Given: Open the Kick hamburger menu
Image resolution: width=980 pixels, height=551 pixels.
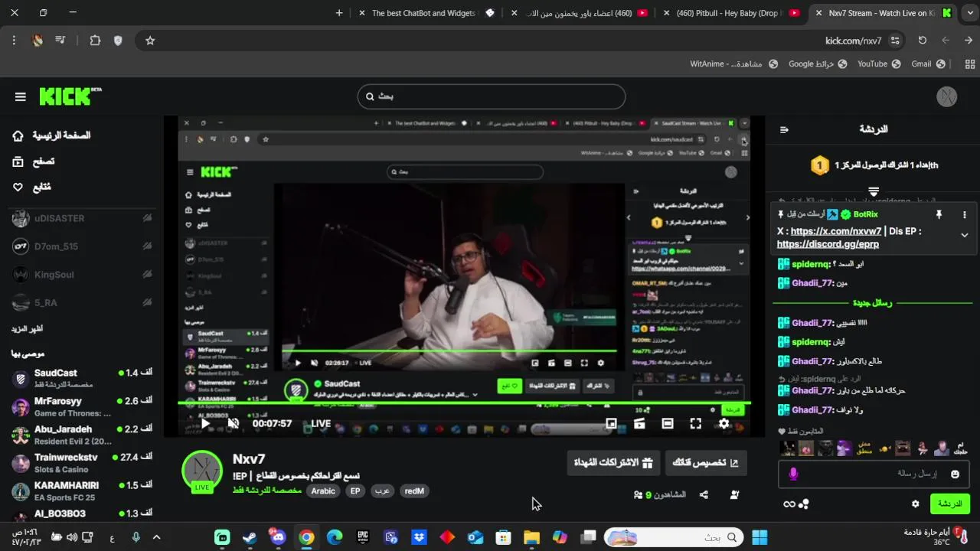Looking at the screenshot, I should 21,96.
